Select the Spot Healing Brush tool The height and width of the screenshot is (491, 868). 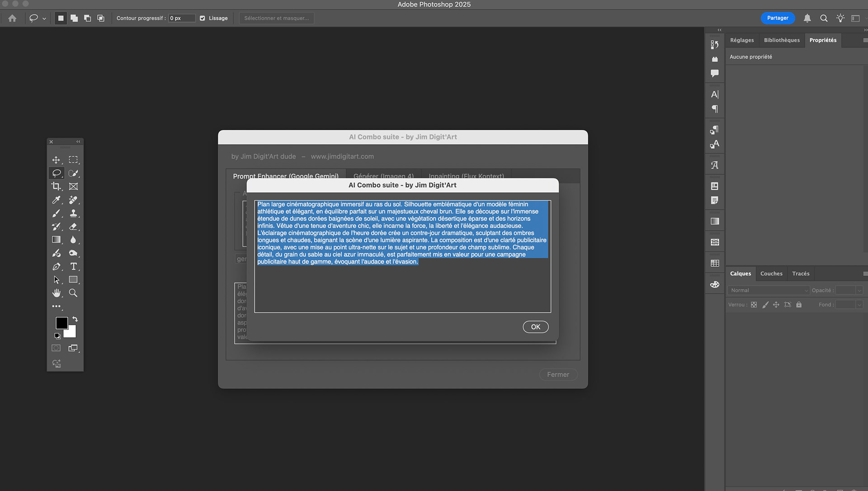tap(73, 200)
